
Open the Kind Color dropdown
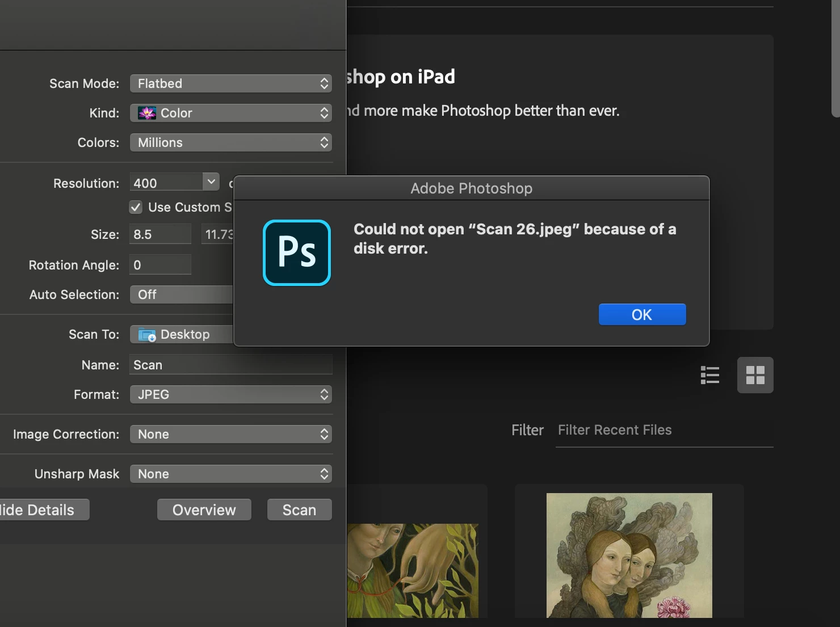[x=230, y=113]
